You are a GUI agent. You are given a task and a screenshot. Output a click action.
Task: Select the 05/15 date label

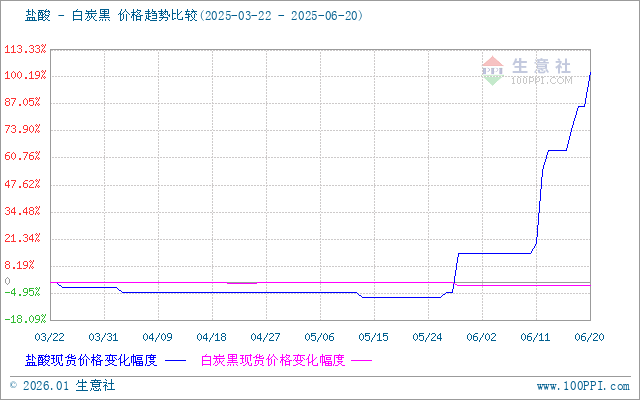tap(373, 337)
